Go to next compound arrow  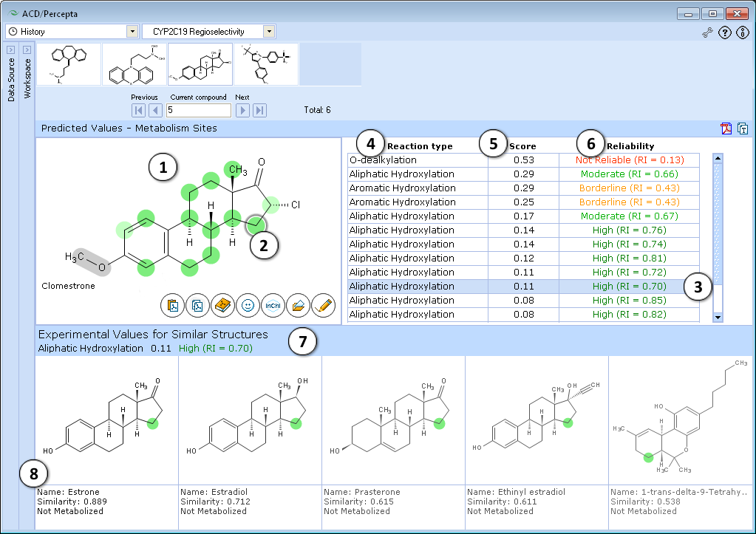coord(242,110)
